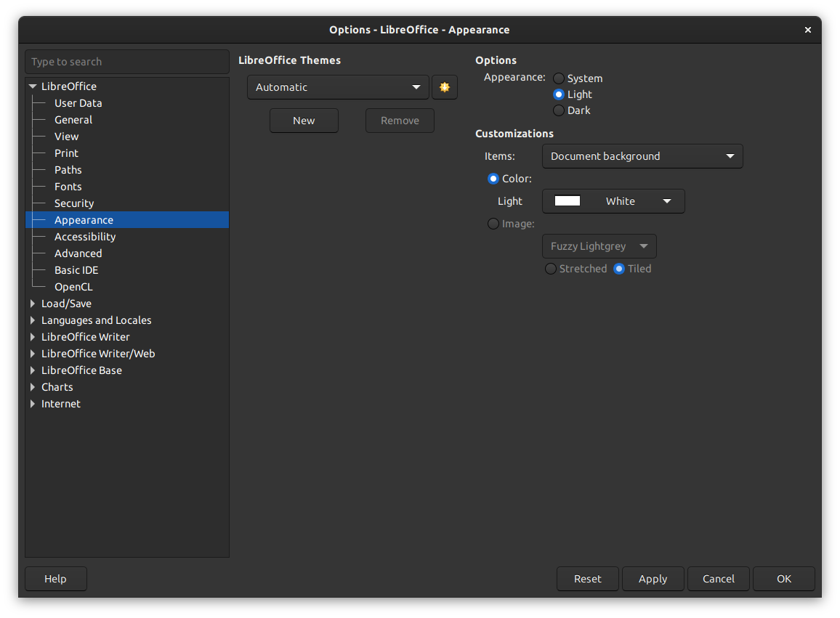Expand the LibreOffice Writer/Web node

coord(33,354)
